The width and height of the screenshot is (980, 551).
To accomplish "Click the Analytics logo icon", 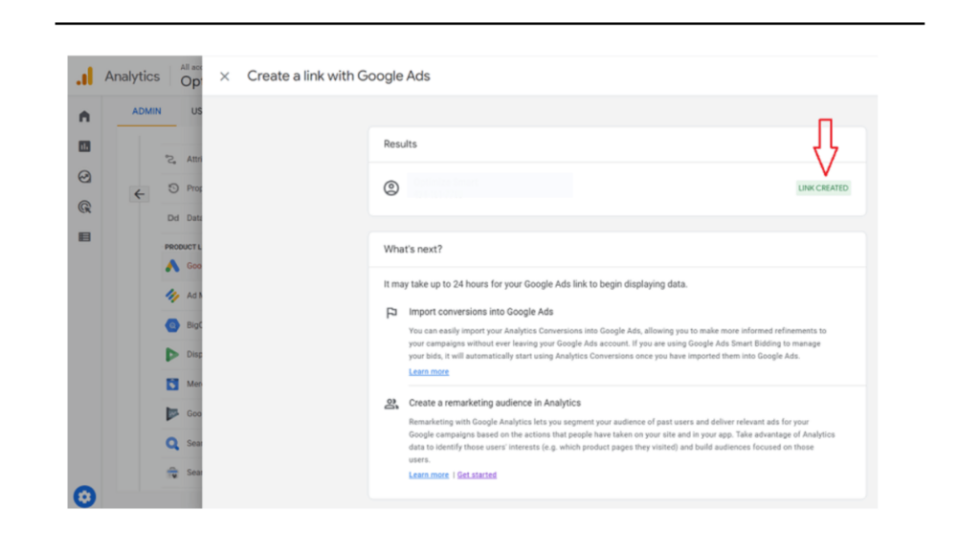I will (x=85, y=77).
